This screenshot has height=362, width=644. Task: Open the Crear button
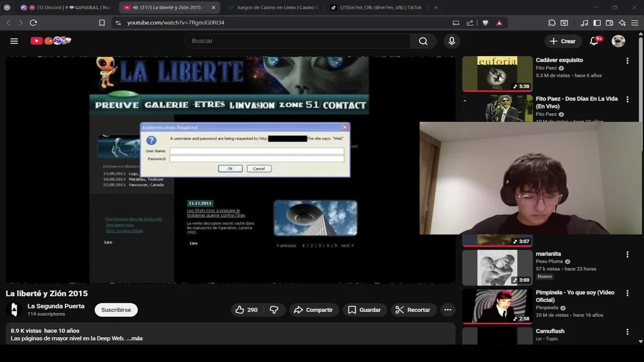562,41
